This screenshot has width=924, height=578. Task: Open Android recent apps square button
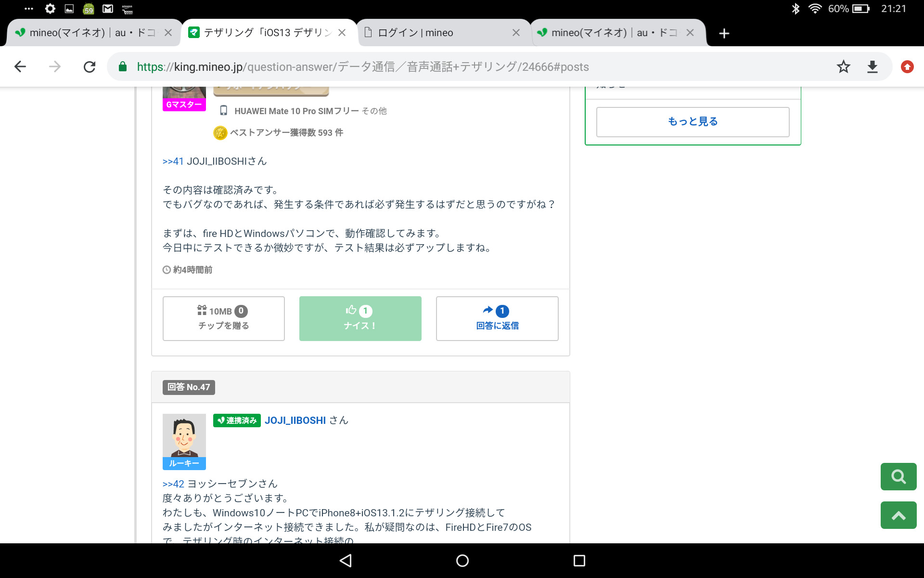point(579,560)
